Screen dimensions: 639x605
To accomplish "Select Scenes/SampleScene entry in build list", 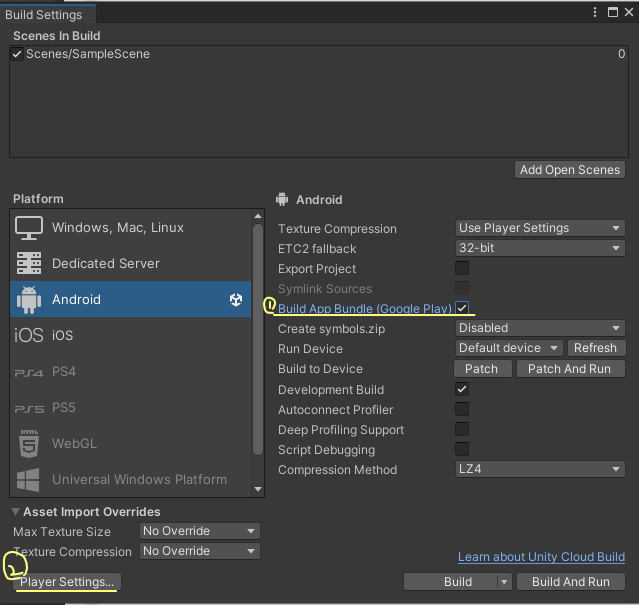I will (319, 54).
